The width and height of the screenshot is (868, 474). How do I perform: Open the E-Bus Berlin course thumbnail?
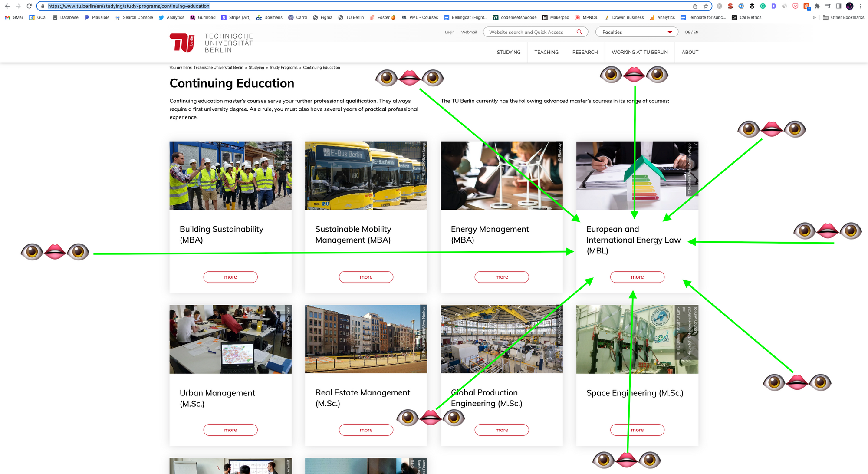[x=365, y=175]
